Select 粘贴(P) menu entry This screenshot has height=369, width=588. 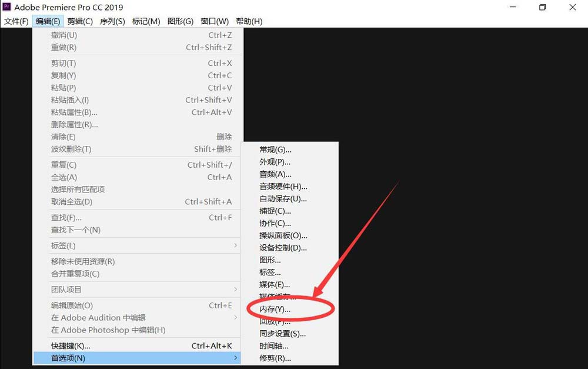tap(137, 88)
